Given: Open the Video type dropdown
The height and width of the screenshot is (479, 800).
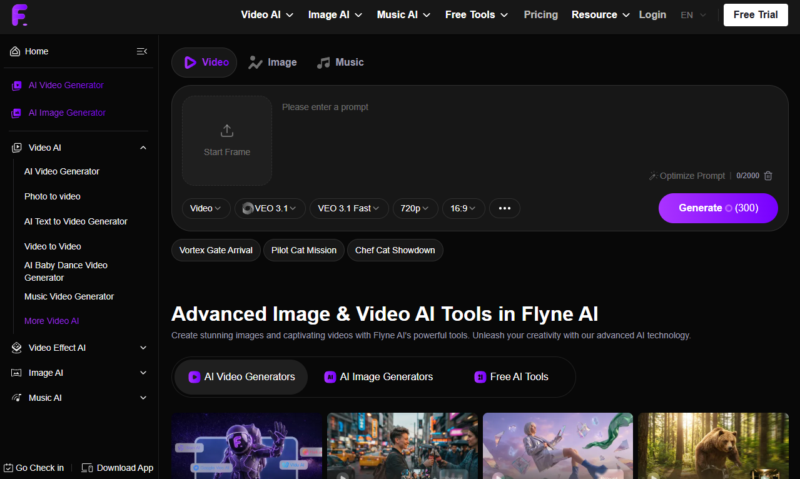Looking at the screenshot, I should point(206,208).
